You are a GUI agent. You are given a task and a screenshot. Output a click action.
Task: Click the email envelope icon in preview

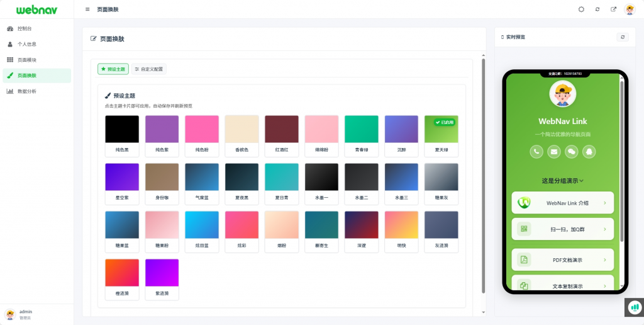(x=554, y=151)
